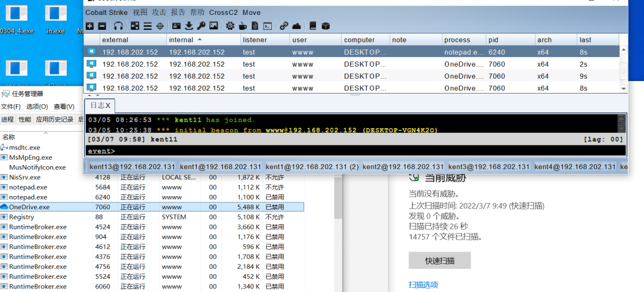Open the 报告 menu
The image size is (644, 292).
pos(178,13)
